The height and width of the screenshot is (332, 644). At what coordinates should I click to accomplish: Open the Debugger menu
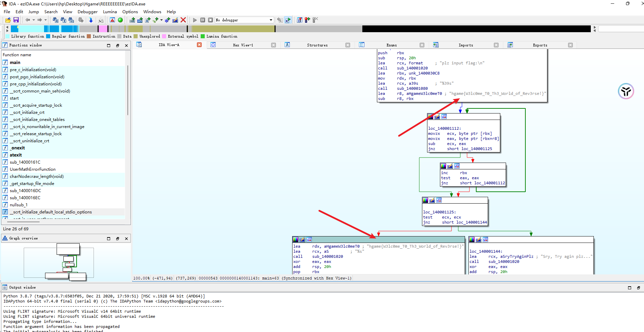click(x=87, y=12)
